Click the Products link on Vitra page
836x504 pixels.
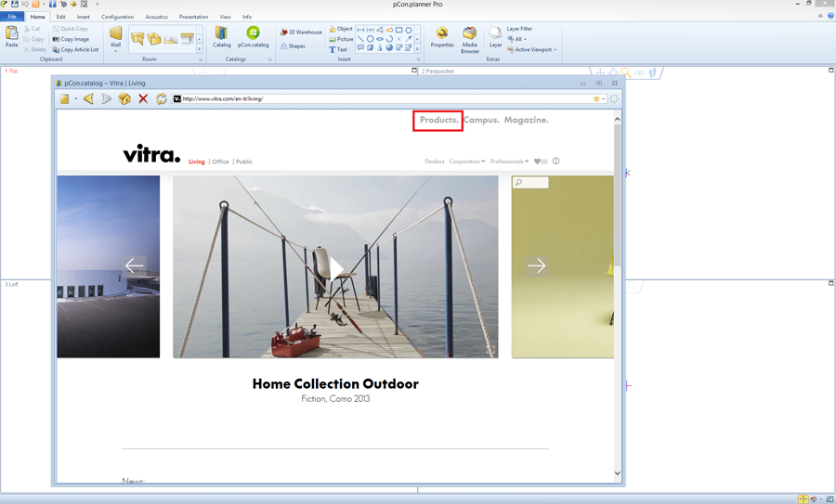point(438,120)
